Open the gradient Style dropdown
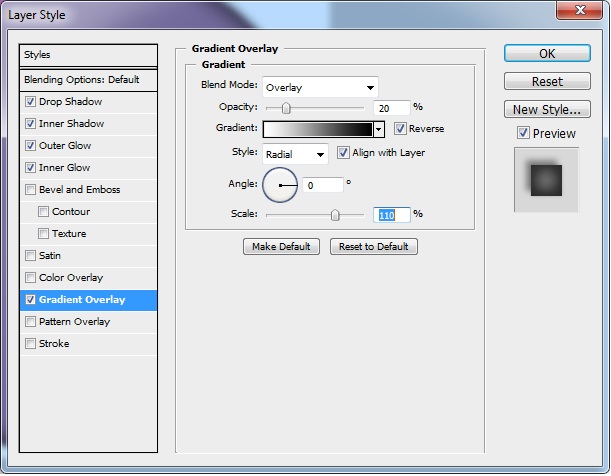 point(295,154)
